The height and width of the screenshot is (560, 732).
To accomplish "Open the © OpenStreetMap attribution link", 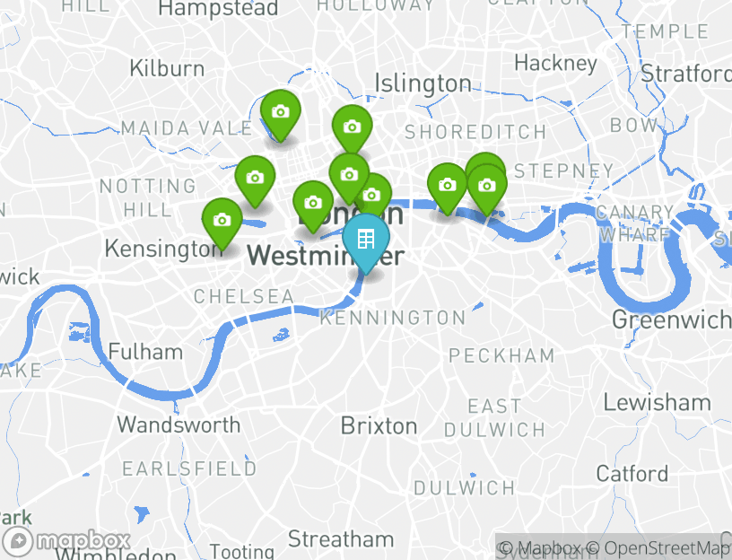I will [657, 547].
